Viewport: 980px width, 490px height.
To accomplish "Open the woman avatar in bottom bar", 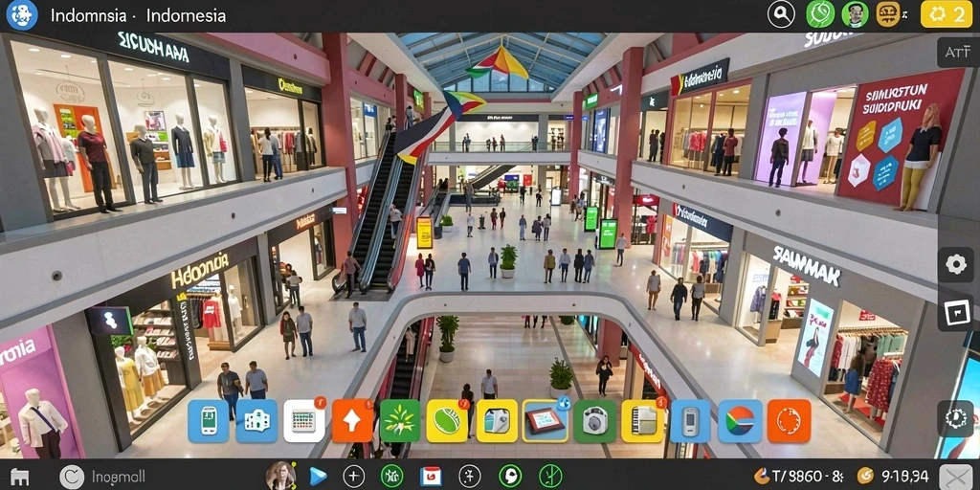I will pos(280,476).
